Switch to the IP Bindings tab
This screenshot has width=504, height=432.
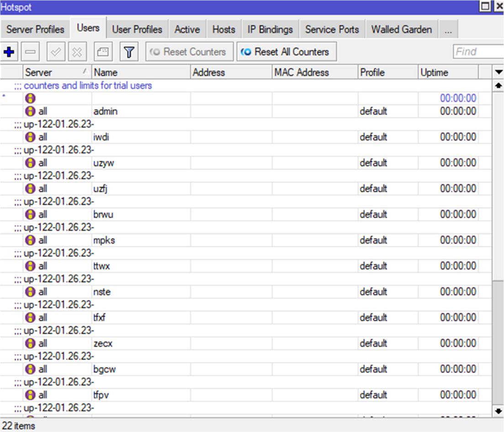point(270,30)
